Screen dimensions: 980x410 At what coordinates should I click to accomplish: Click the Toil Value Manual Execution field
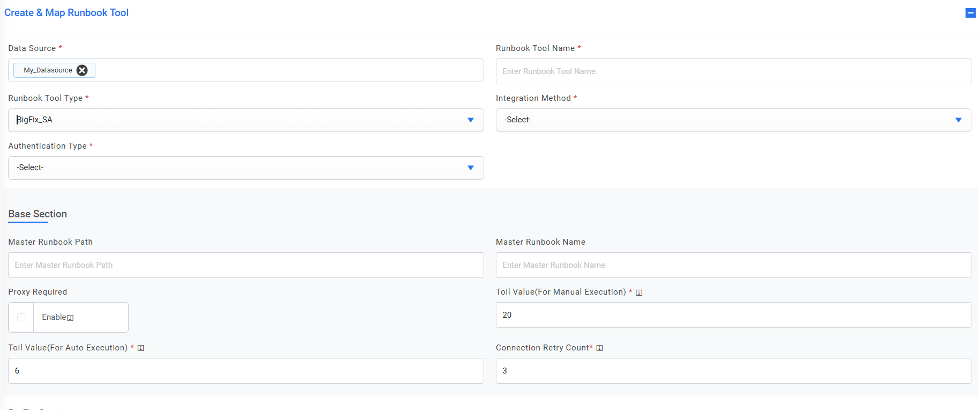point(733,315)
